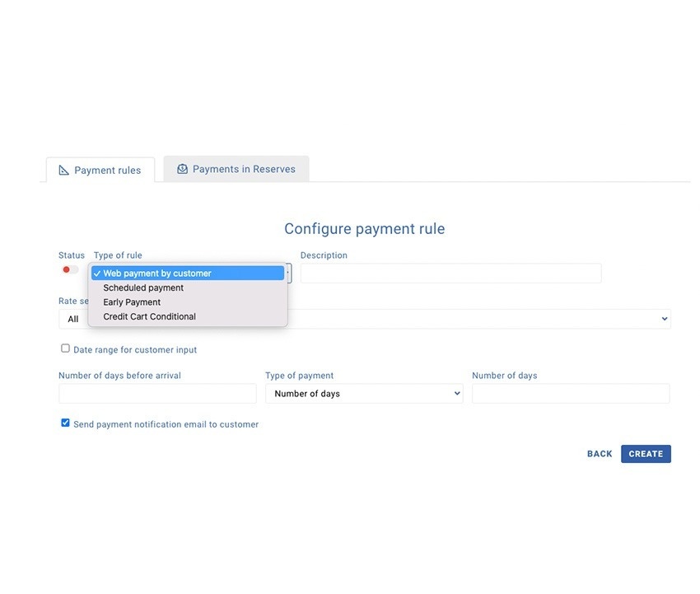The width and height of the screenshot is (700, 594).
Task: Click the Payment rules tab icon
Action: (64, 171)
